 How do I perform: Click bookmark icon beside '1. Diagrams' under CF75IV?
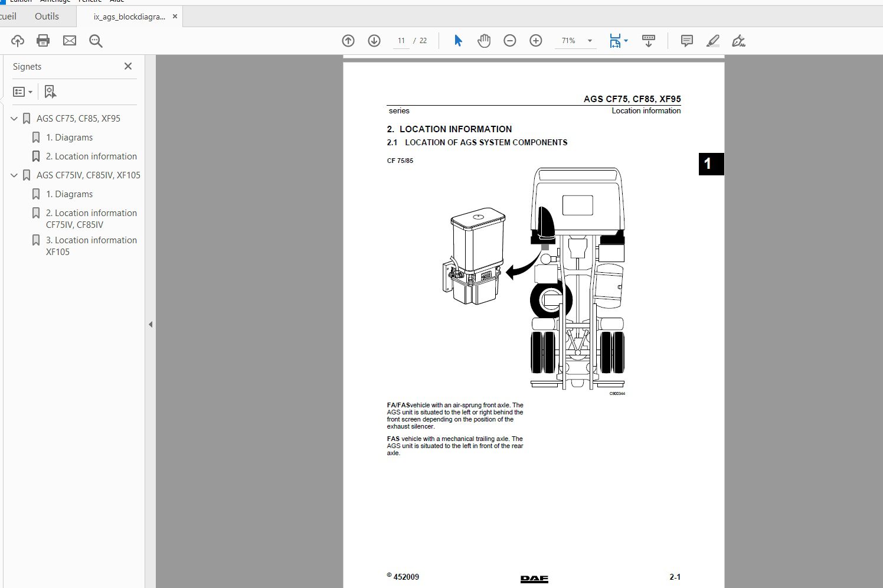[x=36, y=194]
